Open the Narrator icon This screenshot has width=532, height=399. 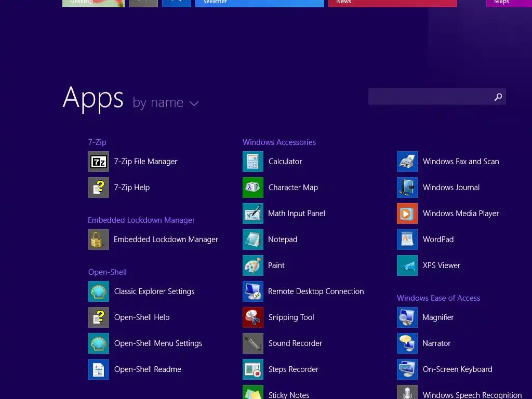pos(407,343)
